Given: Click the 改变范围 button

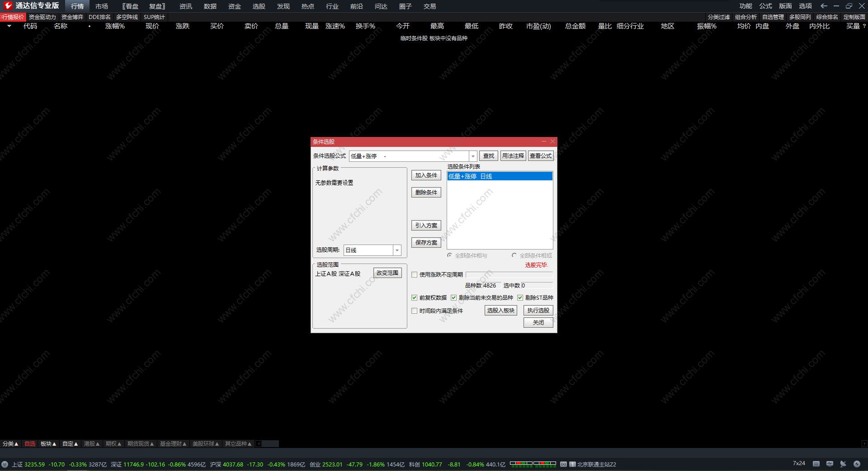Looking at the screenshot, I should click(387, 273).
